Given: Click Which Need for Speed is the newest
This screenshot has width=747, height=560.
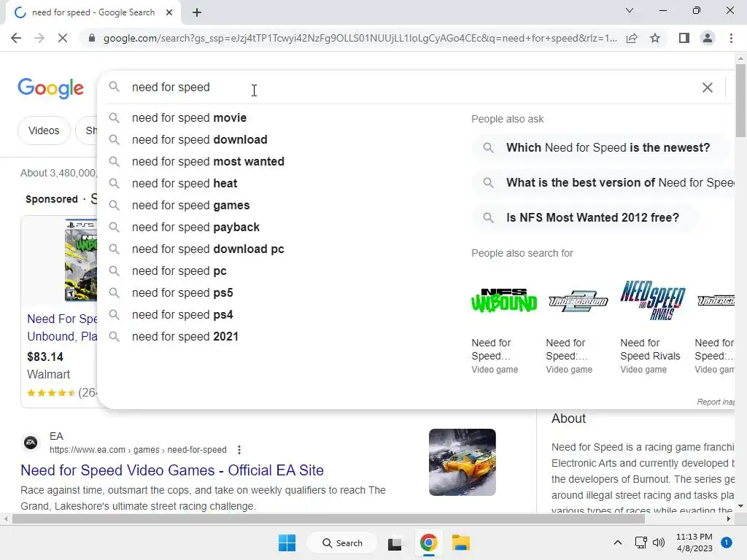Looking at the screenshot, I should click(x=600, y=147).
